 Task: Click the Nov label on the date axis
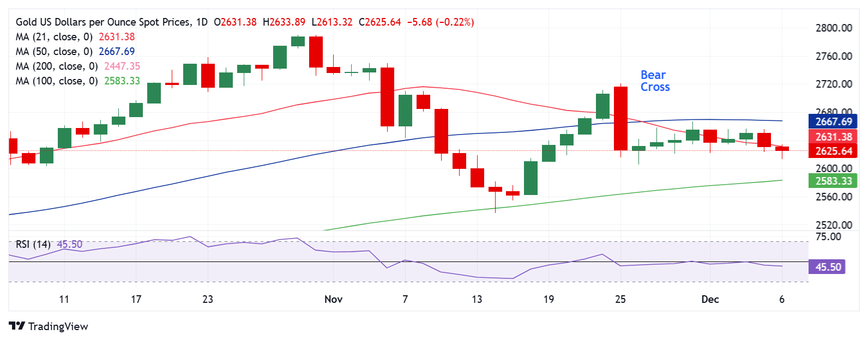333,300
